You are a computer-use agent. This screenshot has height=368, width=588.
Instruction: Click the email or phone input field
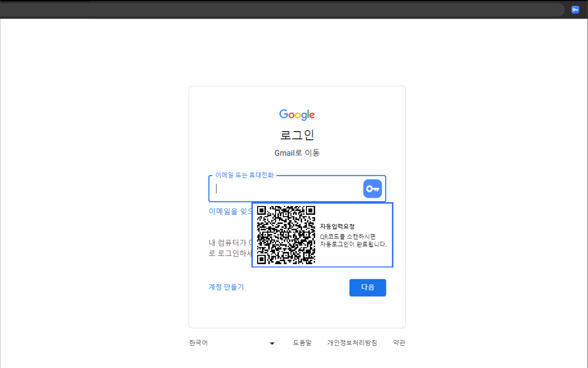(297, 189)
